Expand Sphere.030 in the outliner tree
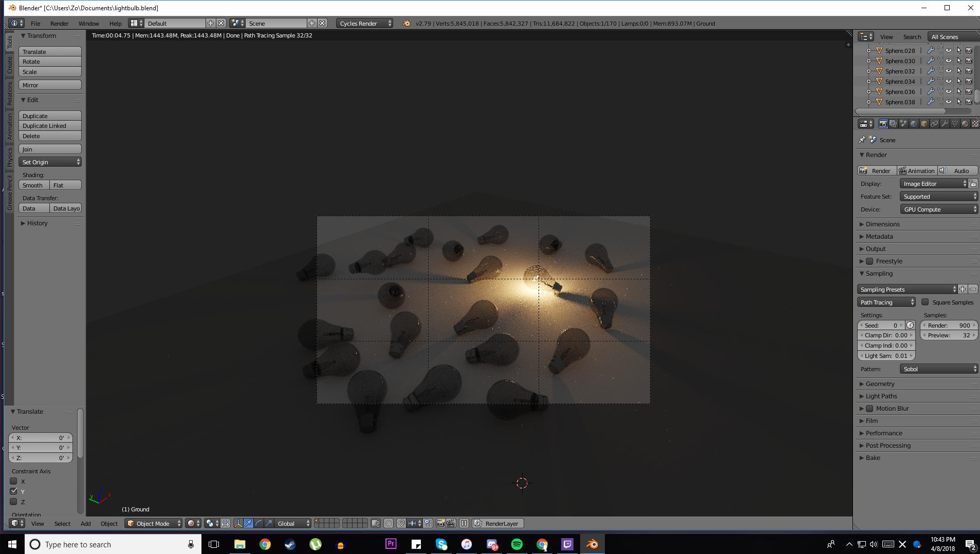 (869, 61)
